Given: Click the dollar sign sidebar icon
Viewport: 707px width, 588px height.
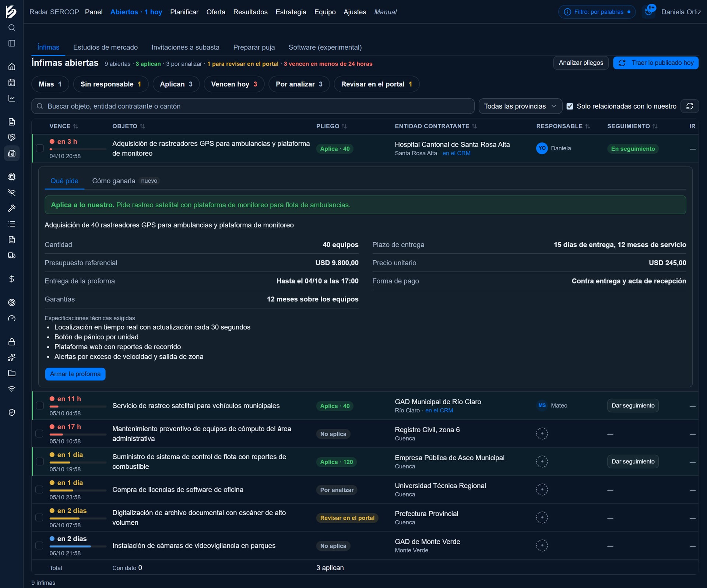Looking at the screenshot, I should (12, 279).
